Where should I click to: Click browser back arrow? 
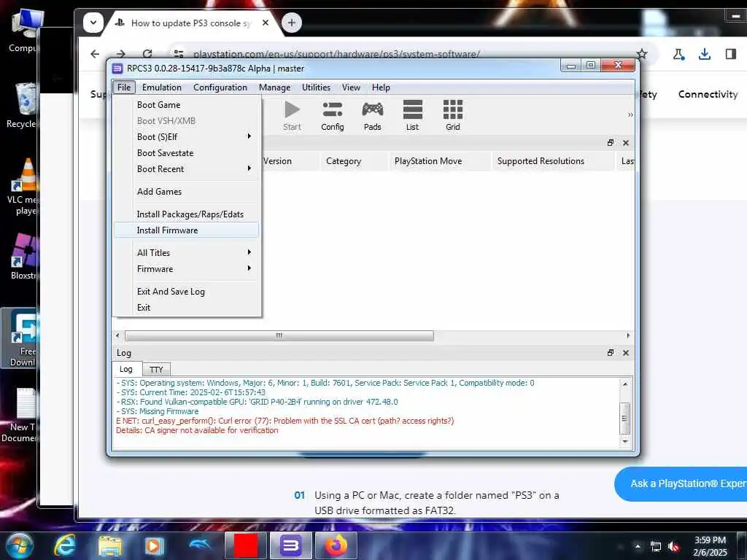click(x=96, y=54)
